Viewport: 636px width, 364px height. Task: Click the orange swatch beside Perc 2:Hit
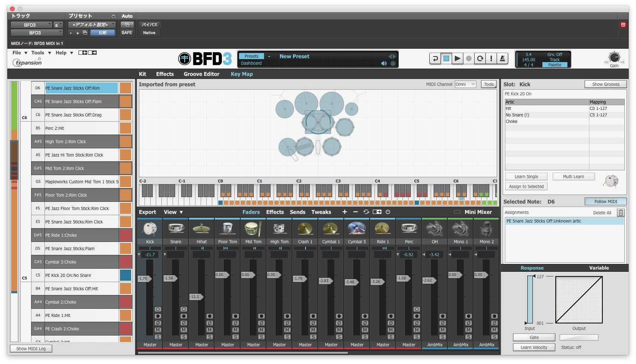pos(126,128)
